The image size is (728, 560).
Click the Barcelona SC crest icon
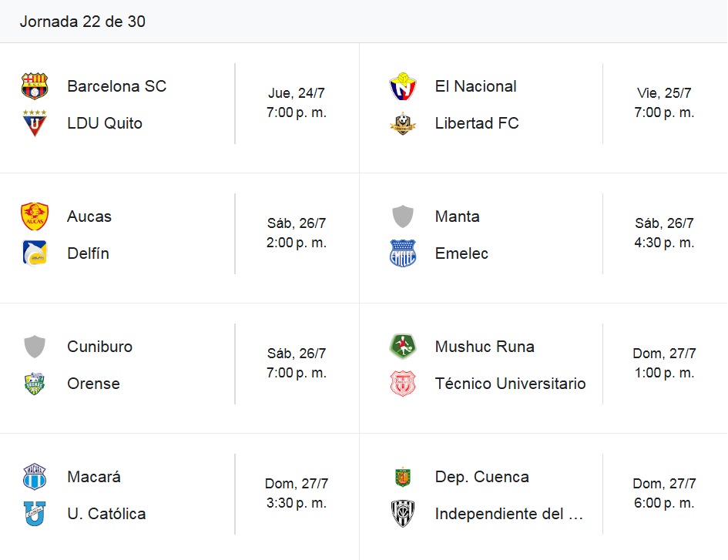coord(35,86)
